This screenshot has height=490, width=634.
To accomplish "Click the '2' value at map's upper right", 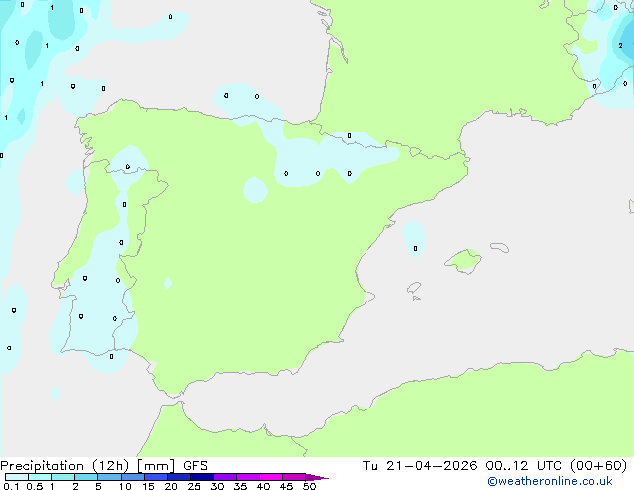I will tap(620, 46).
